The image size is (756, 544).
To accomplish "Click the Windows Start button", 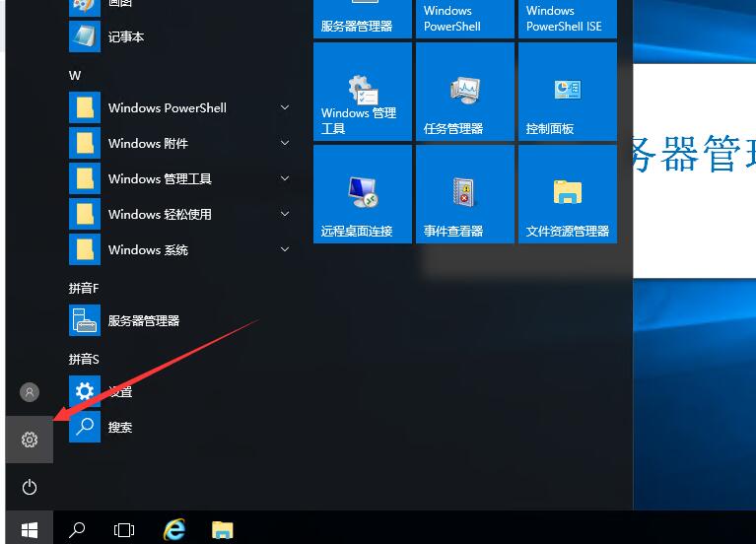I will pos(30,530).
